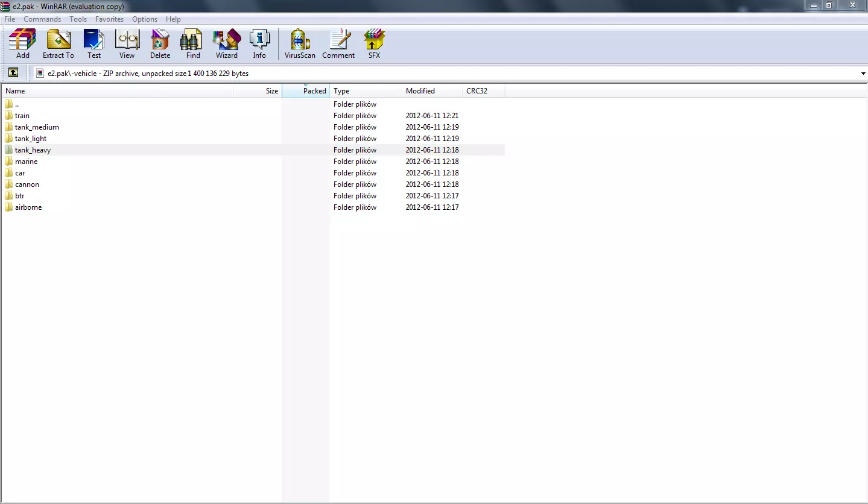Screen dimensions: 868x504
Task: Click the Type cell of the train row
Action: pyautogui.click(x=355, y=116)
